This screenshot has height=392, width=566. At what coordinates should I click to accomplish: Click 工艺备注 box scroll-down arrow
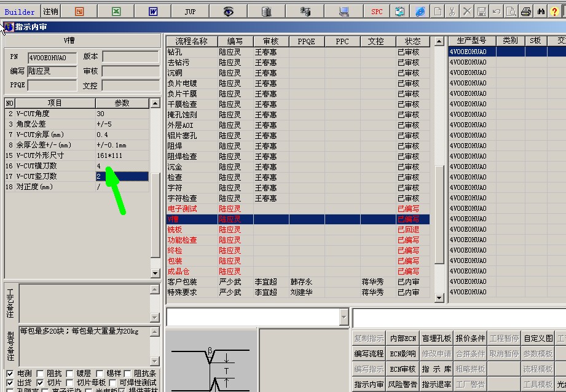tap(154, 318)
